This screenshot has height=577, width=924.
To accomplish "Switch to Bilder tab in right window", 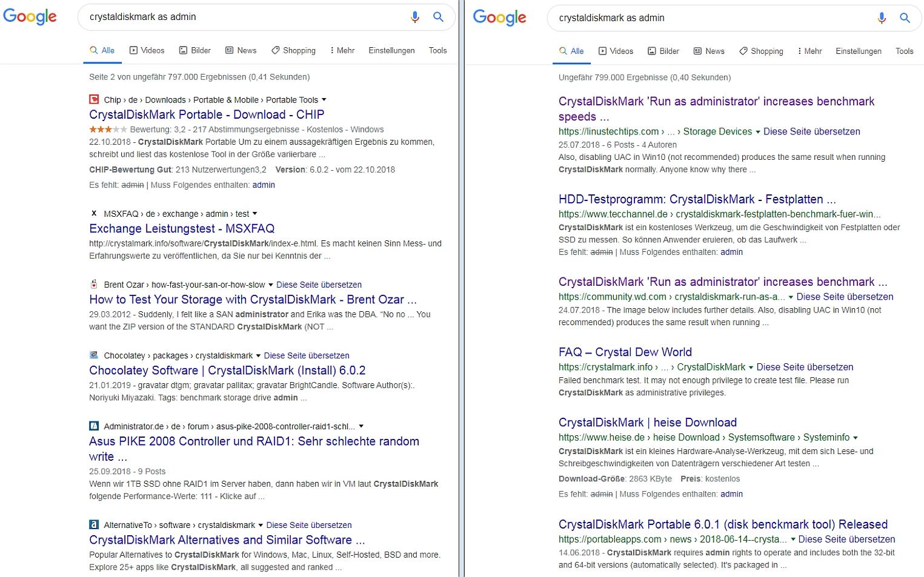I will click(663, 51).
